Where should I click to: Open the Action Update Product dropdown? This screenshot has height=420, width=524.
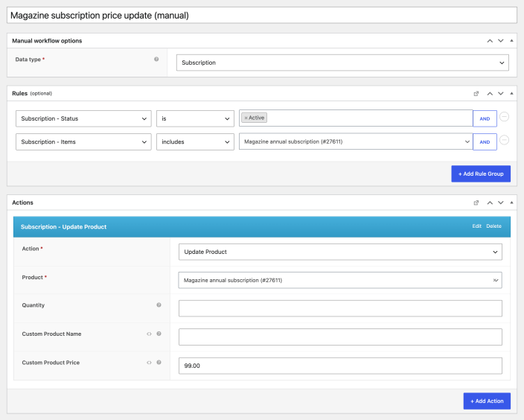[x=340, y=252]
